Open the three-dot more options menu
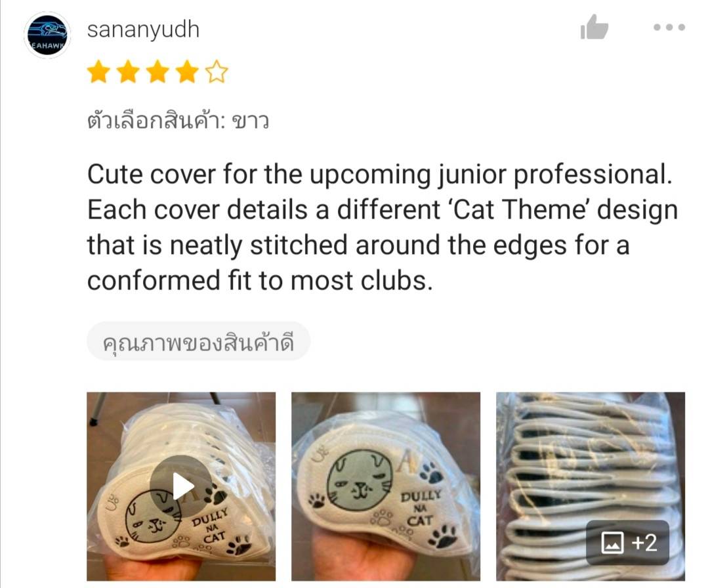Image resolution: width=706 pixels, height=588 pixels. pyautogui.click(x=669, y=28)
